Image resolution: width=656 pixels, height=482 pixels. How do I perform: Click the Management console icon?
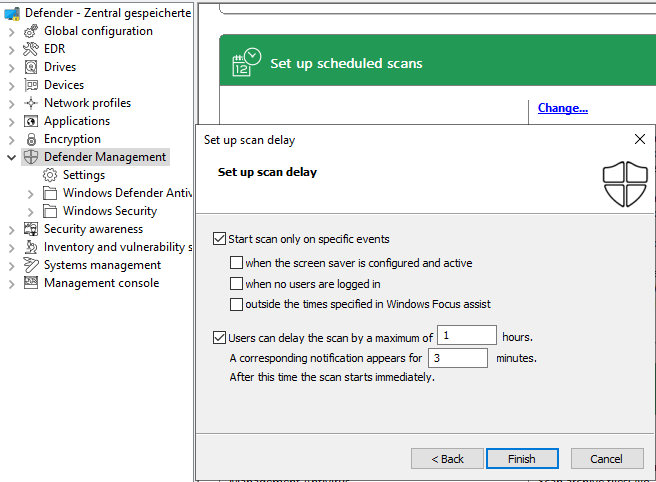pos(31,283)
